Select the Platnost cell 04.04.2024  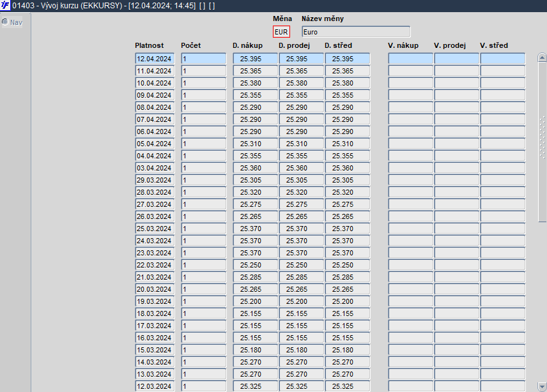[x=155, y=156]
